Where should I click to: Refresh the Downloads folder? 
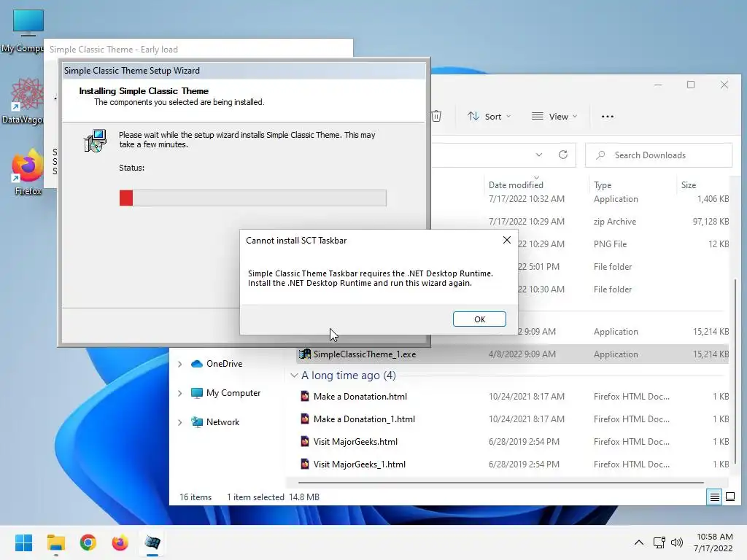[563, 155]
